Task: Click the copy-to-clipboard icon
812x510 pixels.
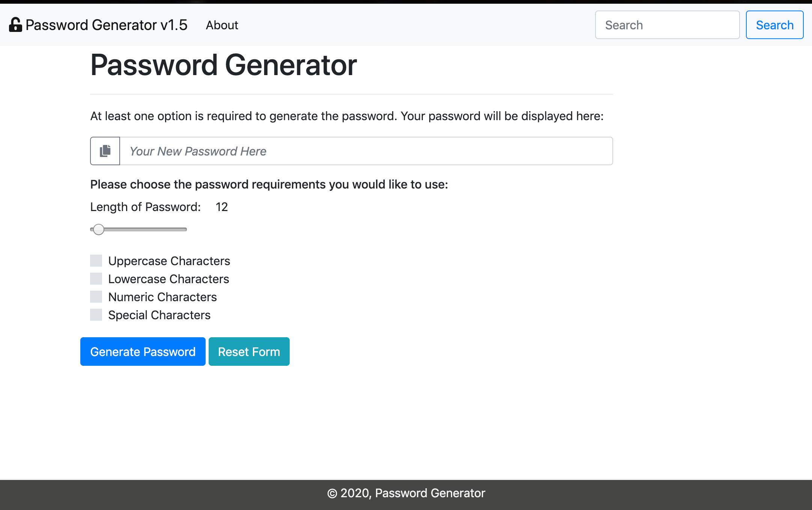Action: [104, 151]
